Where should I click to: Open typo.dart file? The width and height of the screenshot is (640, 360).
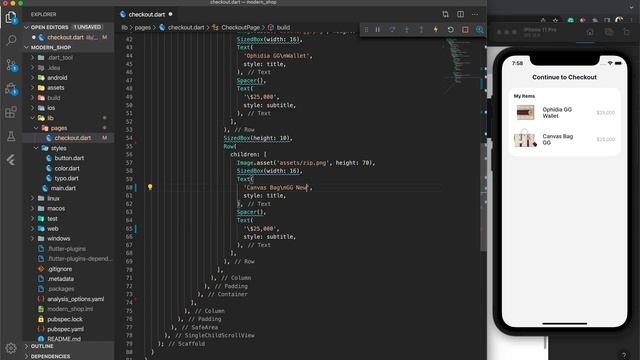coord(66,178)
